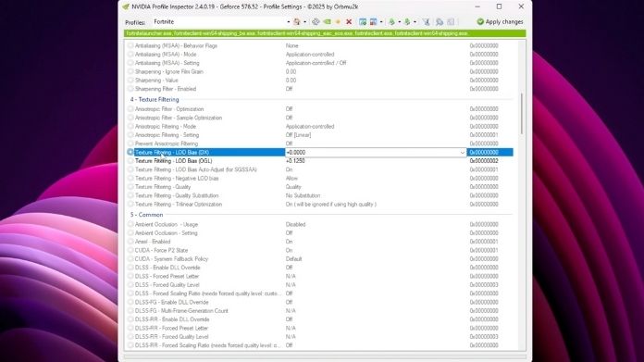Click the green NVIDIA restore defaults icon
This screenshot has width=644, height=362.
(x=327, y=22)
